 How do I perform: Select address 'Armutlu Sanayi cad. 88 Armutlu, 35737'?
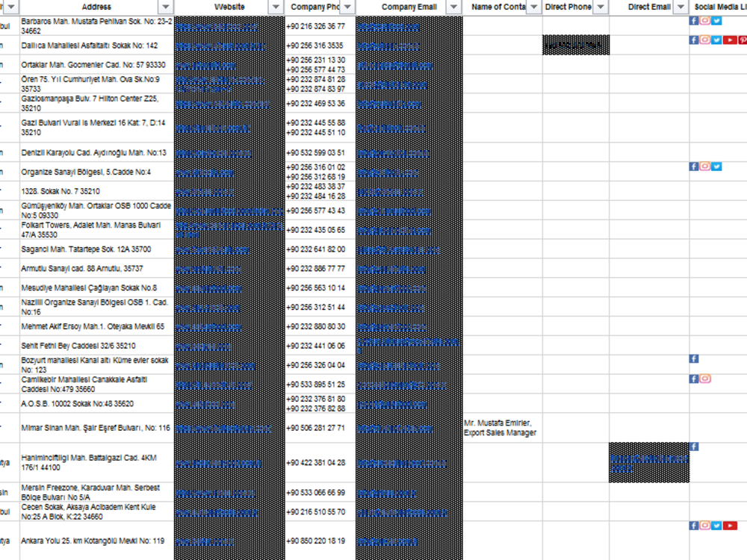(82, 269)
